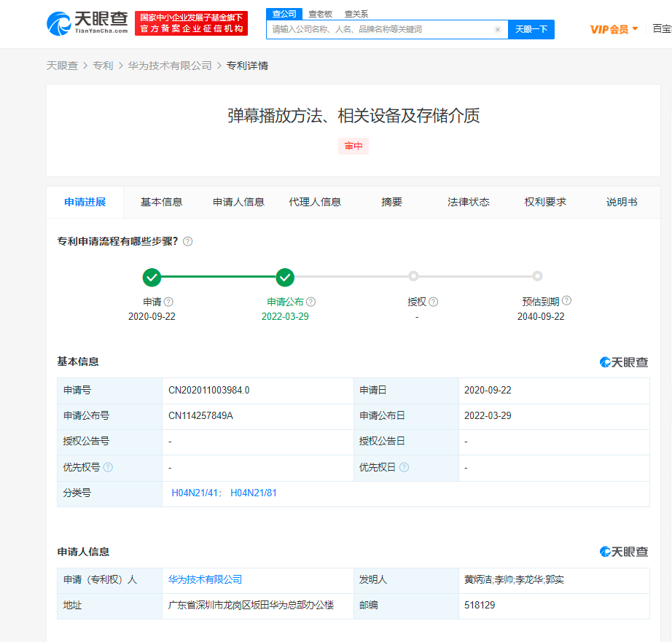
Task: Click the help icon next to 预估到期
Action: tap(566, 301)
